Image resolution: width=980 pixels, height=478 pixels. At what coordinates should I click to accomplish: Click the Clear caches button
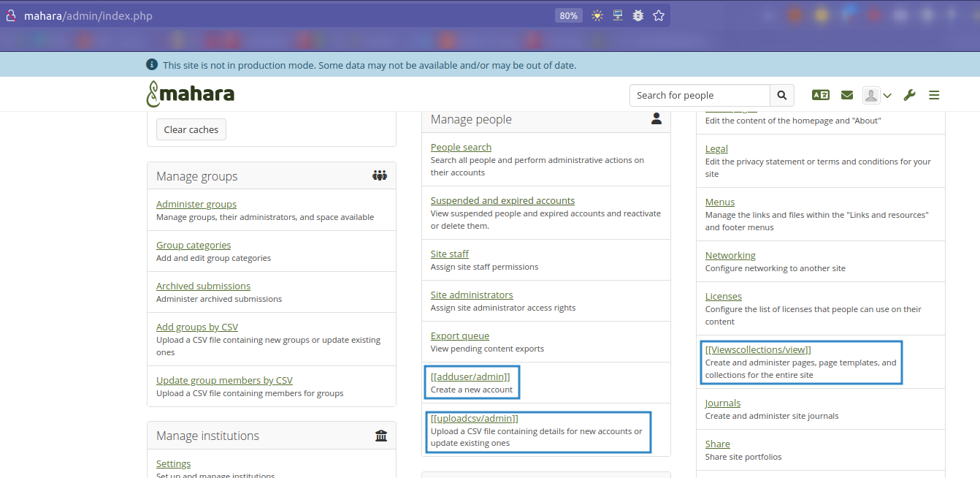click(x=191, y=129)
